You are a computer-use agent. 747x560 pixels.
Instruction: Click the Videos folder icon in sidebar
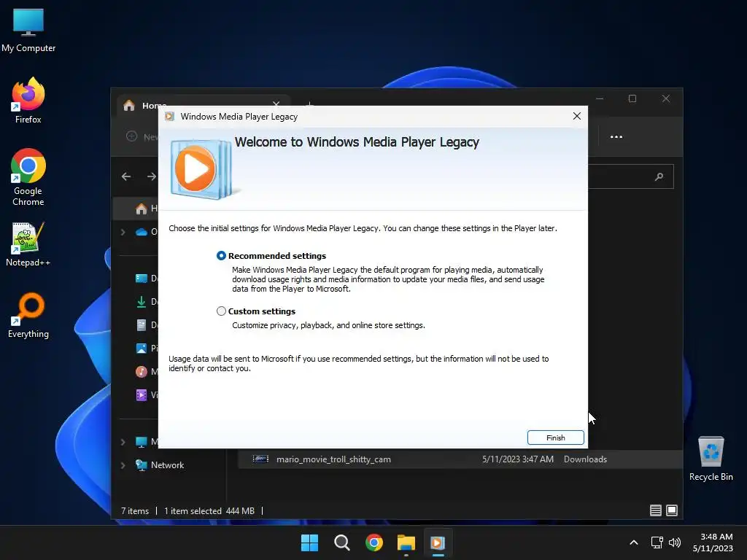[x=141, y=394]
